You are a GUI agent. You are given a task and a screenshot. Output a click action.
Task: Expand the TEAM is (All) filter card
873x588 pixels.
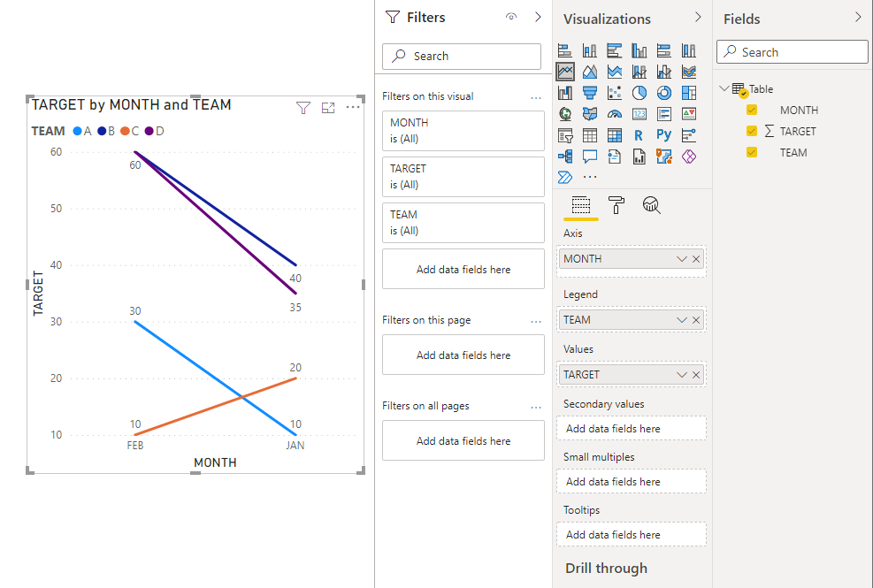point(463,223)
